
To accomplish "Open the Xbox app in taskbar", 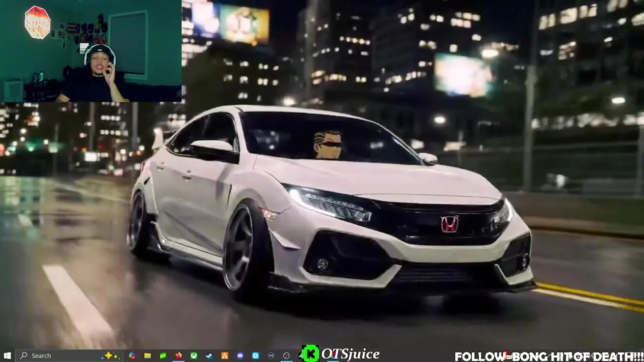I will coord(194,355).
